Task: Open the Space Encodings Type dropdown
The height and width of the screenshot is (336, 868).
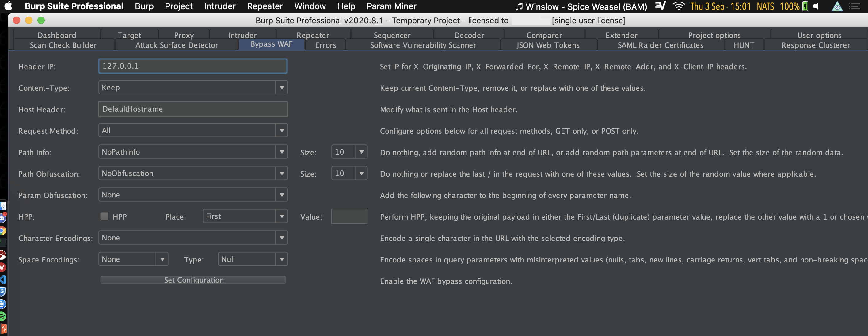Action: 282,259
